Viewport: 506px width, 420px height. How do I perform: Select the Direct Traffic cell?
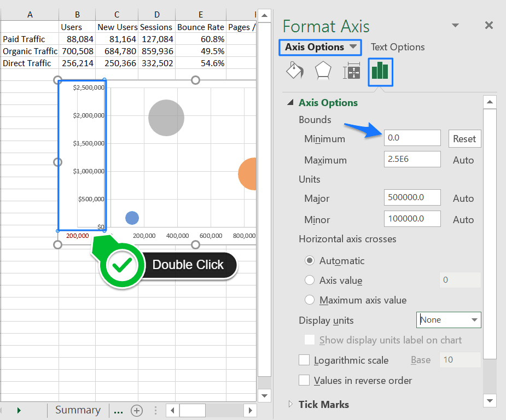(x=30, y=63)
